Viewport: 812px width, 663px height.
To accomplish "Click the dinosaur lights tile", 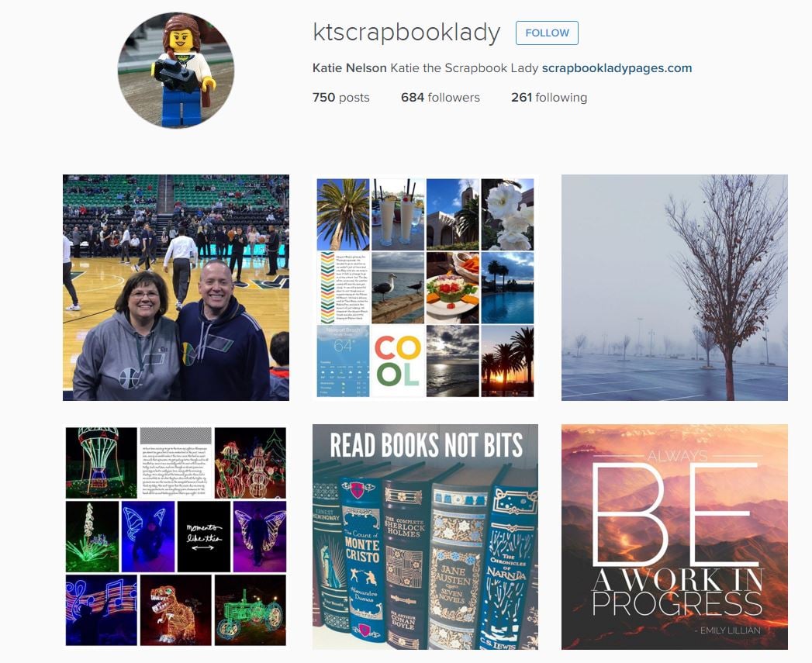I will point(175,609).
